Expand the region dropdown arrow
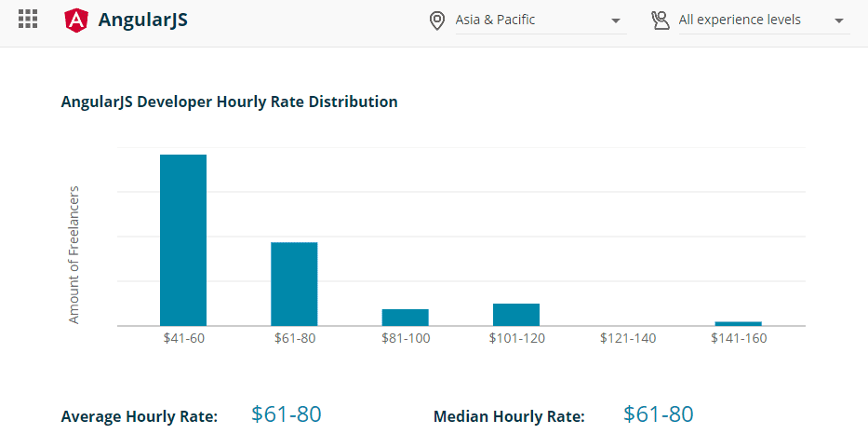Screen dimensions: 868x434 point(616,21)
